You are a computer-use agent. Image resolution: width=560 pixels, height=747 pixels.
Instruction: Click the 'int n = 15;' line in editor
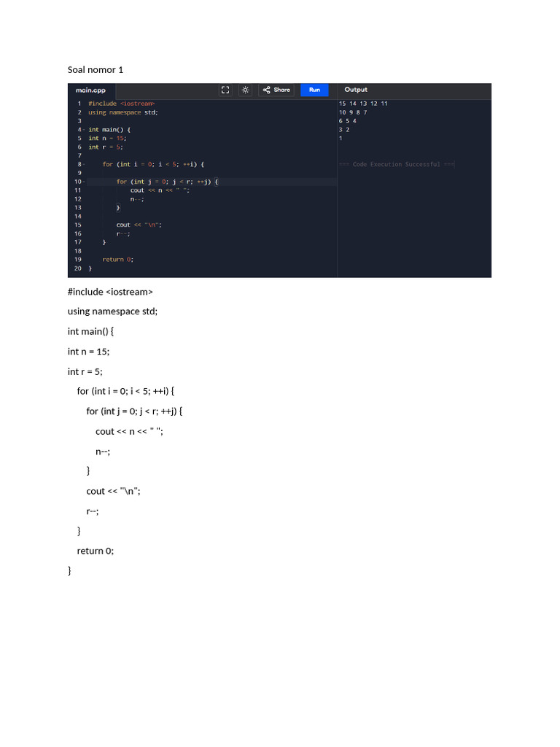(x=107, y=138)
